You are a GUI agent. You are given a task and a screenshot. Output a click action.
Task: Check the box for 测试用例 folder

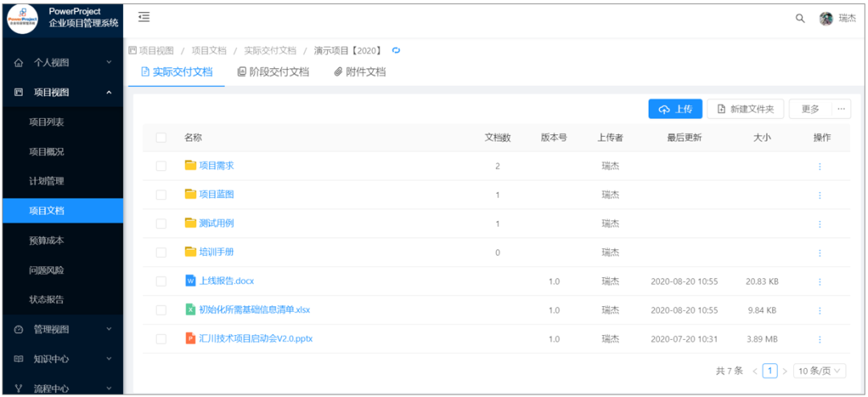pyautogui.click(x=161, y=223)
